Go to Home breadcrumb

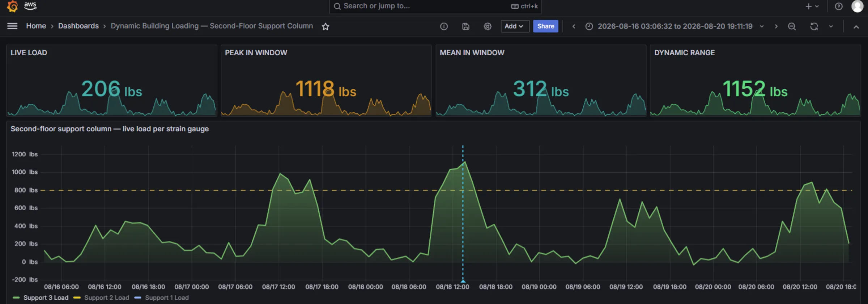click(x=36, y=26)
